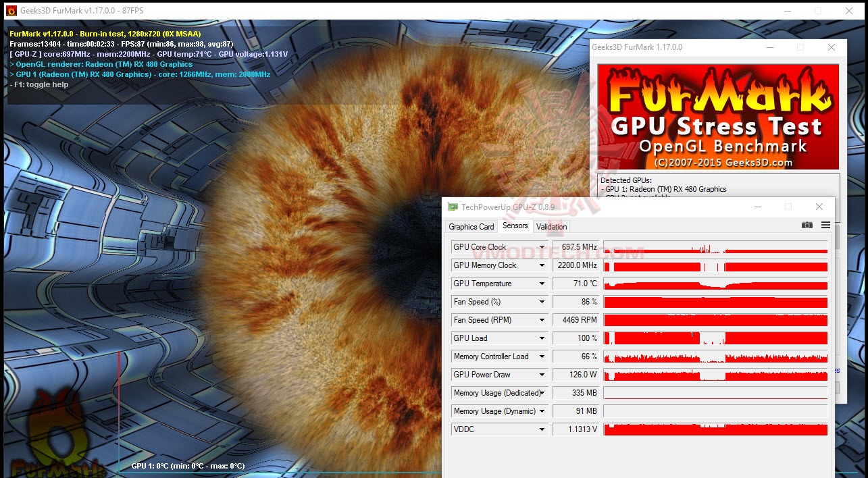This screenshot has width=868, height=478.
Task: Expand the Memory Usage (Dynamic) dropdown
Action: coord(542,411)
